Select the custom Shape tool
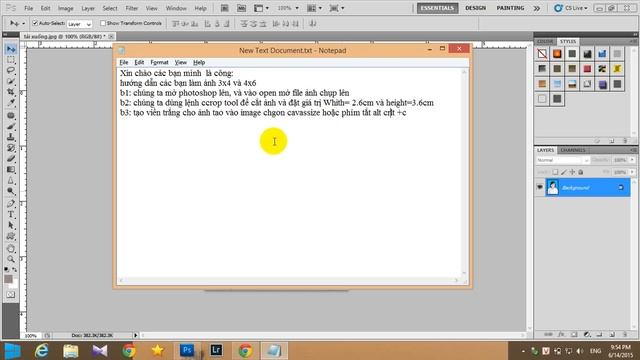The height and width of the screenshot is (360, 640). pyautogui.click(x=11, y=236)
